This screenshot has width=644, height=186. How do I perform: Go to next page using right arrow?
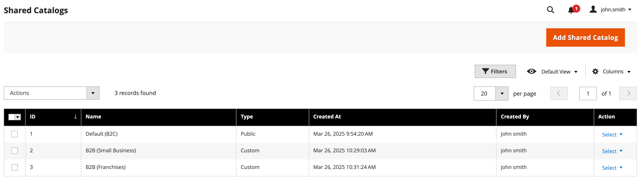point(628,93)
